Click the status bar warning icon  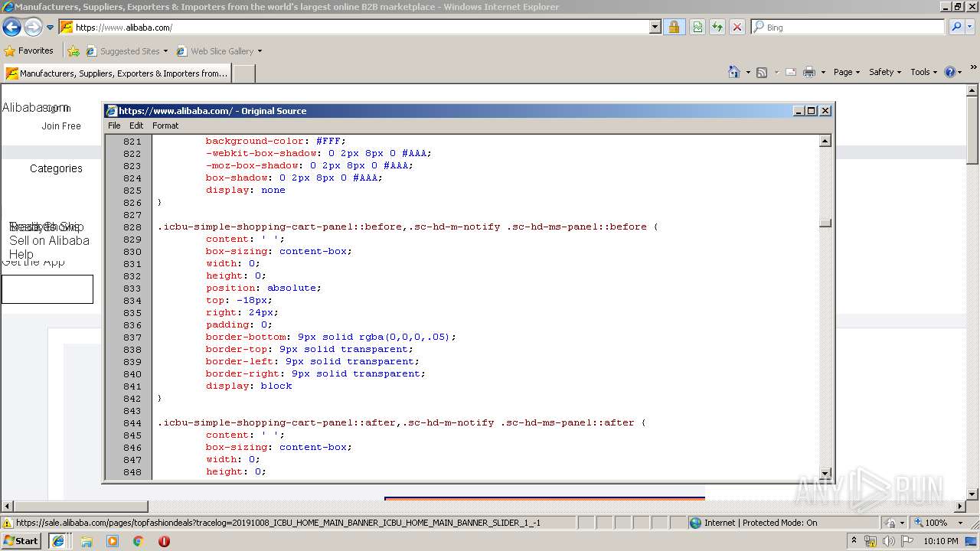(8, 523)
